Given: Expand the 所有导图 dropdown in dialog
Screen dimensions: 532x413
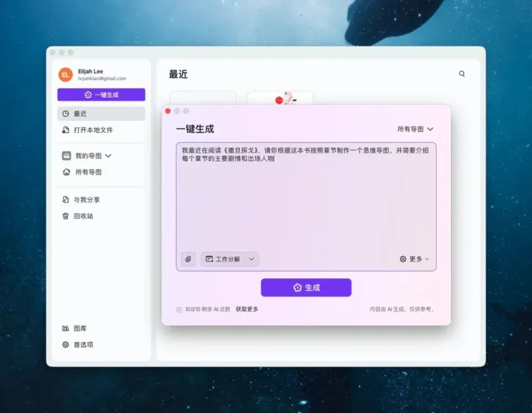Looking at the screenshot, I should 415,129.
